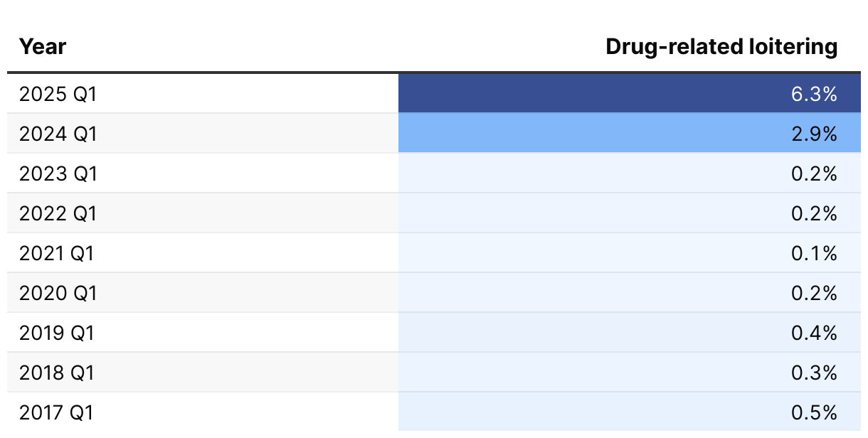Click the 0.4% value cell

630,332
